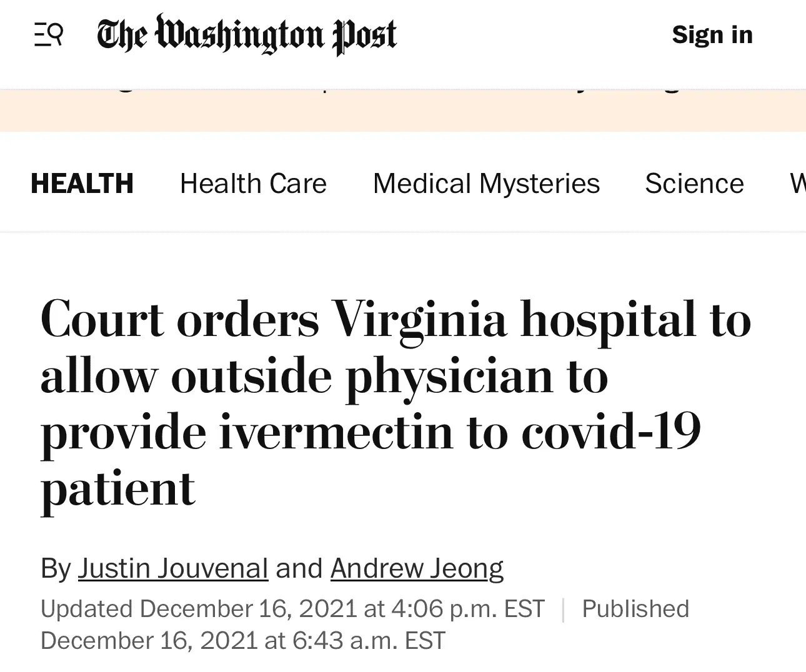Click the Updated 4:06 p.m. timestamp
Viewport: 806px width, 672px height.
click(x=292, y=608)
